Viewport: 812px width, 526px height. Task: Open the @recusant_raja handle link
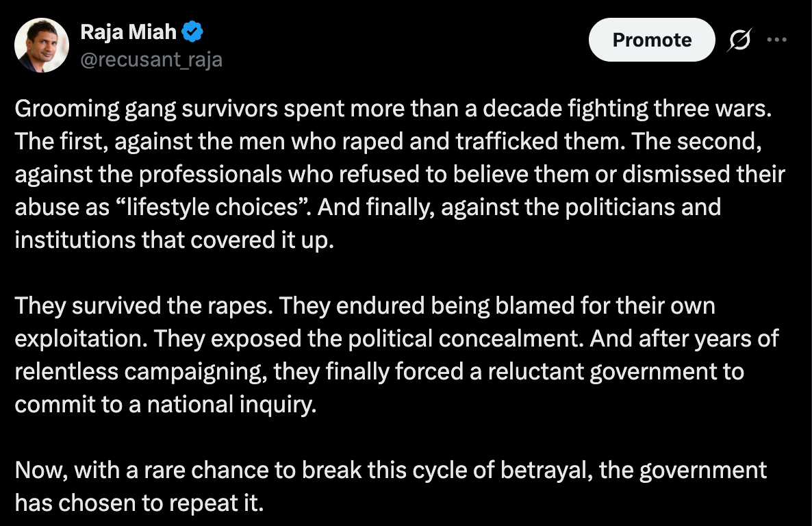pos(151,60)
